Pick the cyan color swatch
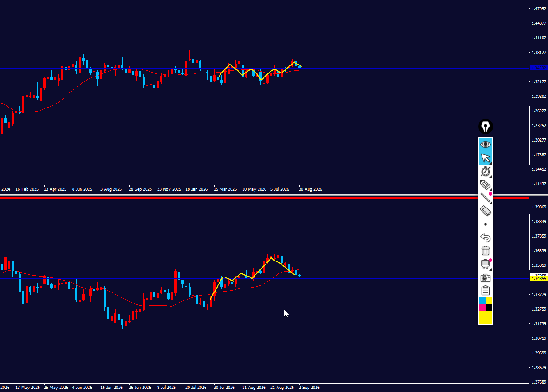548x392 pixels. [482, 301]
